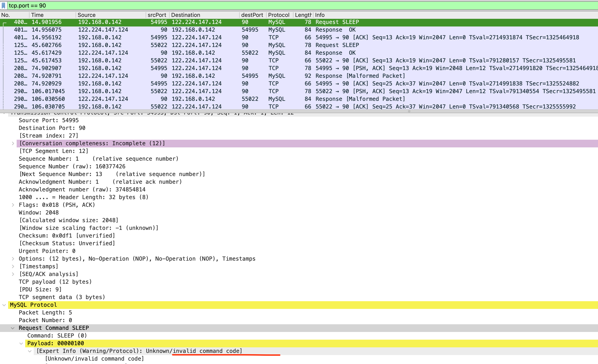Click the Acknowledgment Number: 1 field
The width and height of the screenshot is (598, 364).
click(x=100, y=182)
